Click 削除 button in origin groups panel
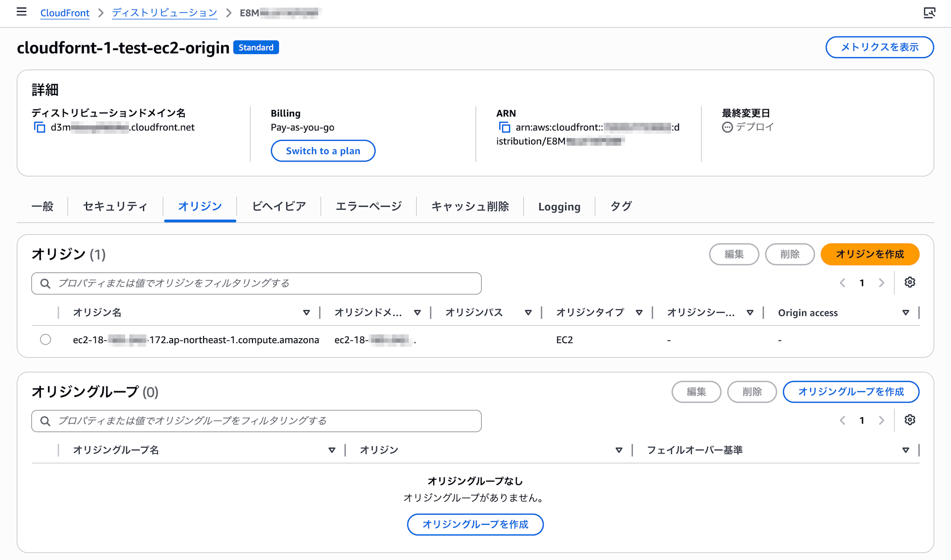Viewport: 951px width, 560px height. pyautogui.click(x=752, y=392)
